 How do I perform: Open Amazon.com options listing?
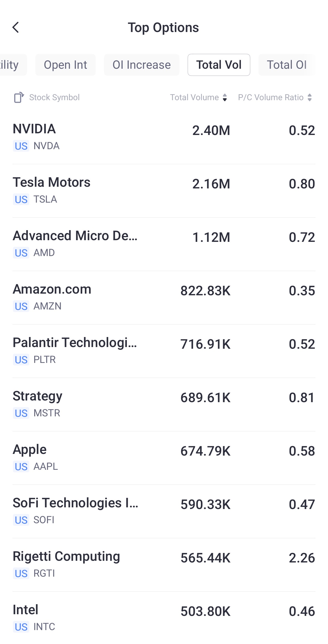click(x=164, y=297)
